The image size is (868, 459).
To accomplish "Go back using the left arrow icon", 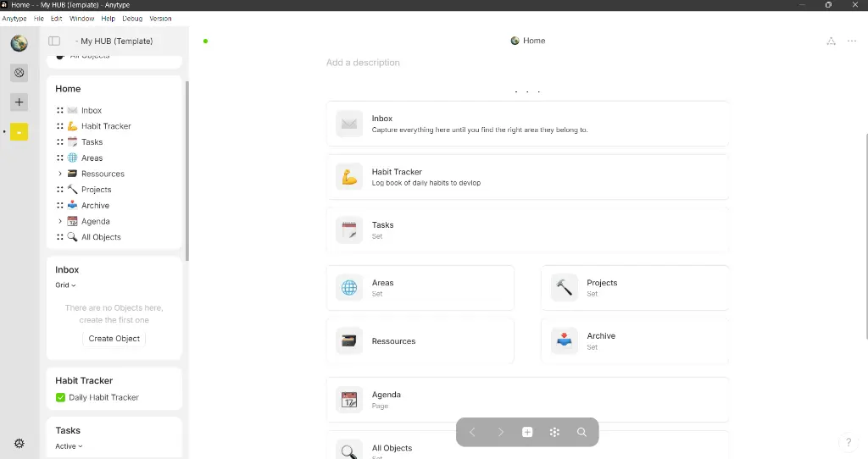I will (472, 432).
